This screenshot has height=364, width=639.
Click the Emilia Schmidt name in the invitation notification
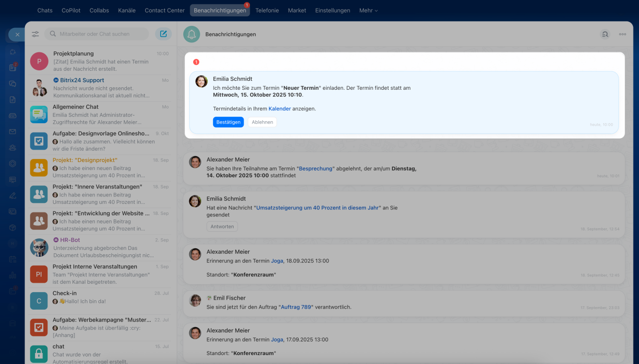click(233, 79)
